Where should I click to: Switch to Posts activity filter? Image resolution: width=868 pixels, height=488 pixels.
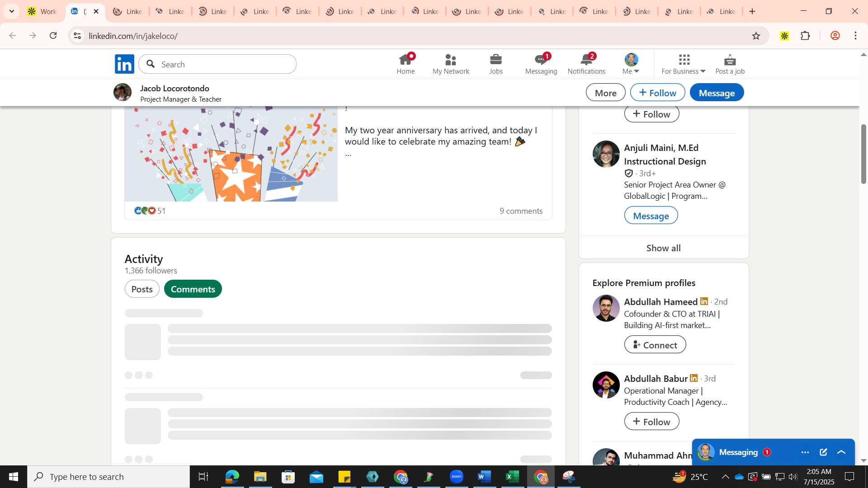142,289
